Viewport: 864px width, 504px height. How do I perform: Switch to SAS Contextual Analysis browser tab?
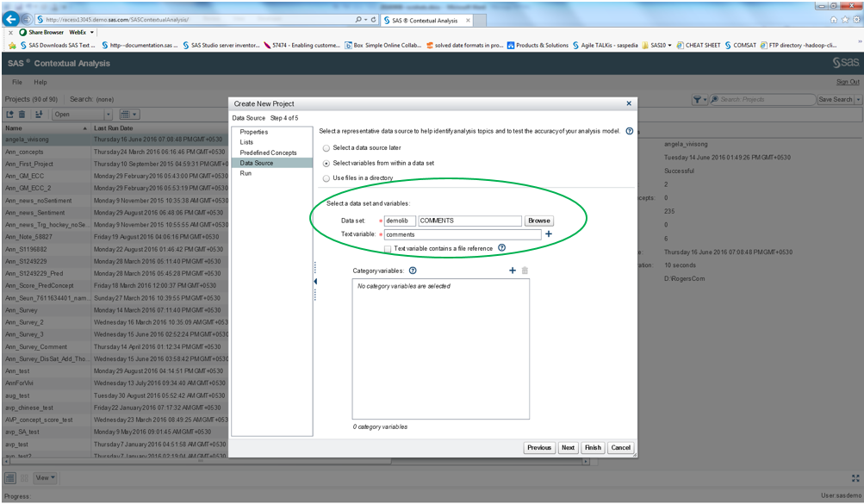426,21
